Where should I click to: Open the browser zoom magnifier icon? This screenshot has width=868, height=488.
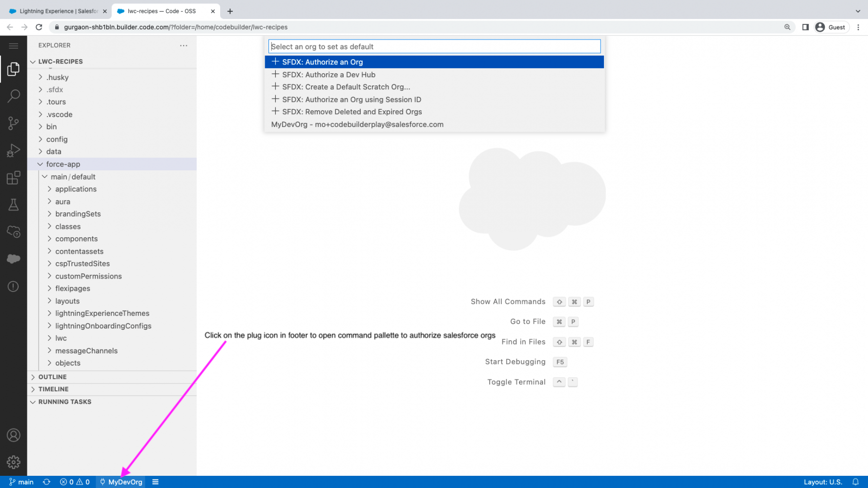[x=787, y=27]
